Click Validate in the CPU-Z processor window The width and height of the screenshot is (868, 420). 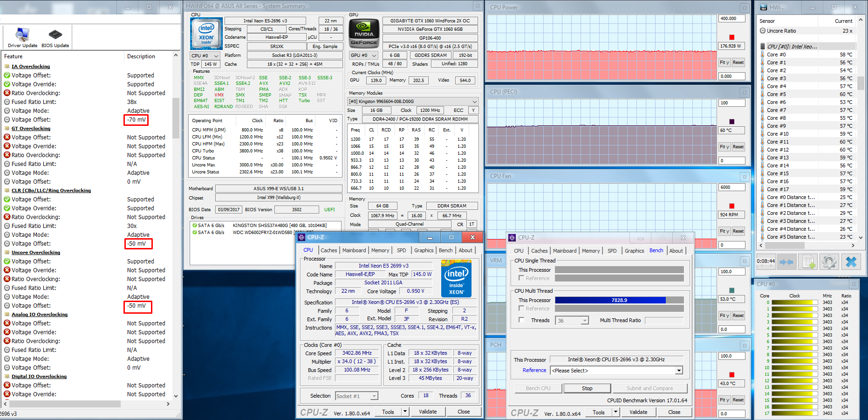[x=427, y=412]
